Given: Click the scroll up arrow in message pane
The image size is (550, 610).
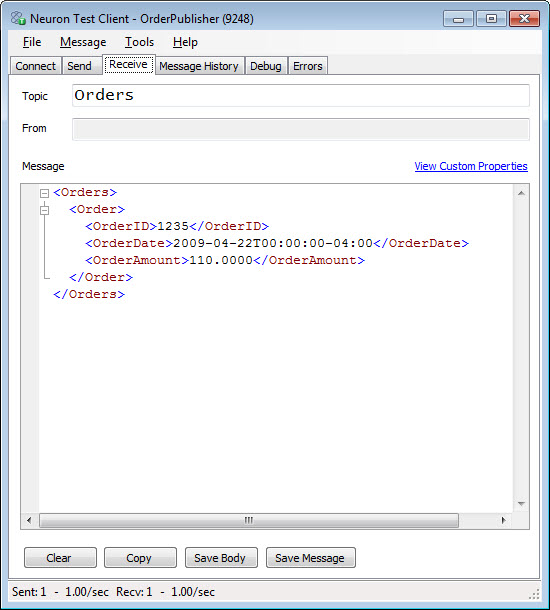Looking at the screenshot, I should (x=522, y=193).
